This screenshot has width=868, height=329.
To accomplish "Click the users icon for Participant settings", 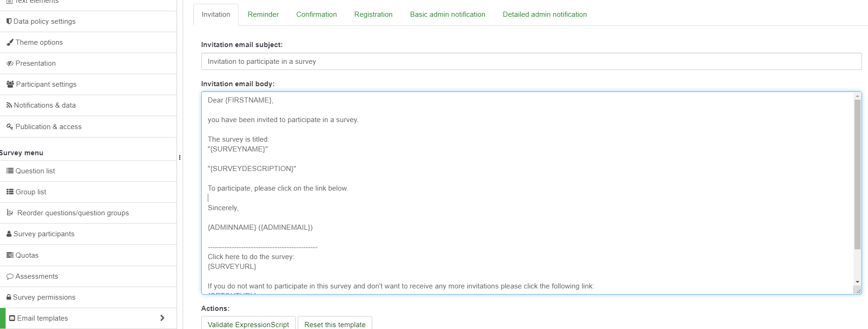I will coord(10,84).
